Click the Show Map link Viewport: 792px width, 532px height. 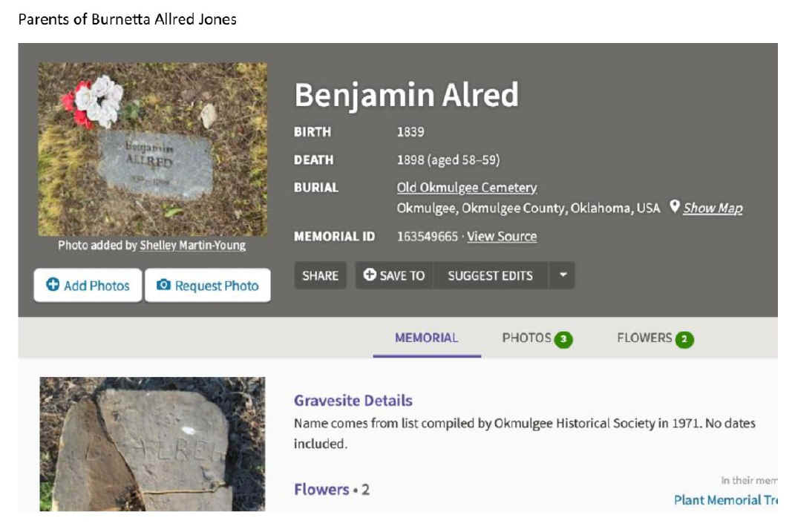click(713, 208)
